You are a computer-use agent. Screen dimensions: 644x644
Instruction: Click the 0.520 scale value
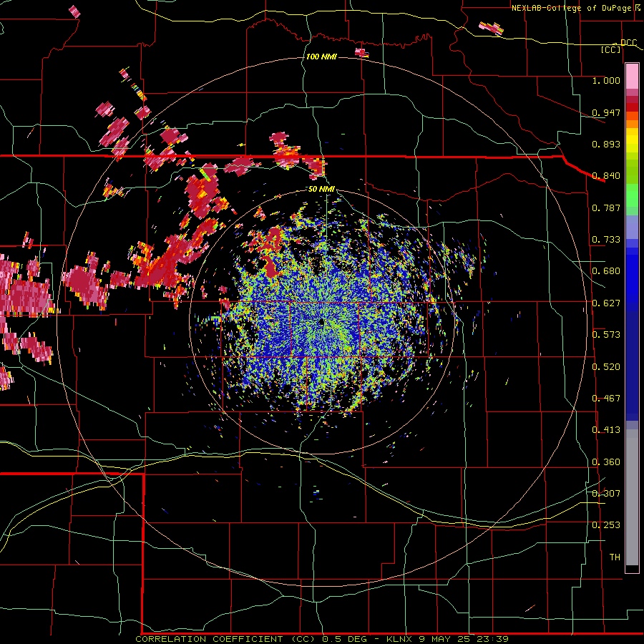(x=606, y=367)
